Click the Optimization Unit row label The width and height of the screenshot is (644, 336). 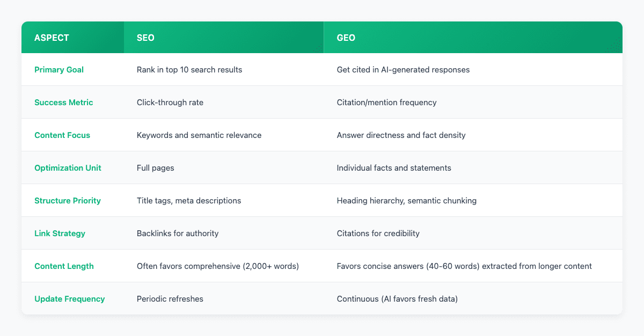coord(68,168)
